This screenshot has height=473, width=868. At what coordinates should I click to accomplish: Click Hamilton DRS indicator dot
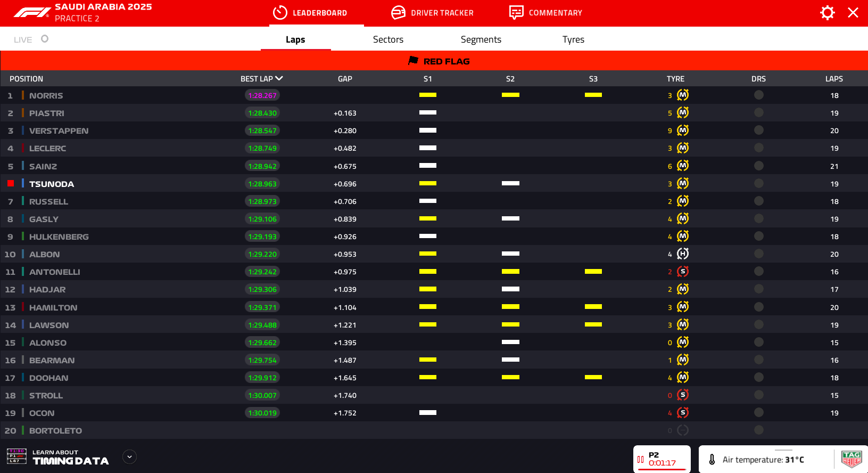click(759, 307)
